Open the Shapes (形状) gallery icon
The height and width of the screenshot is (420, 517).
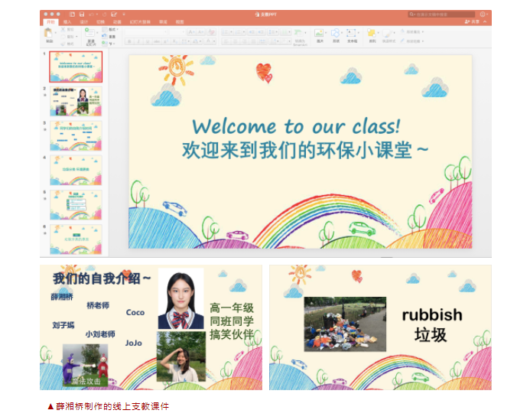(335, 33)
